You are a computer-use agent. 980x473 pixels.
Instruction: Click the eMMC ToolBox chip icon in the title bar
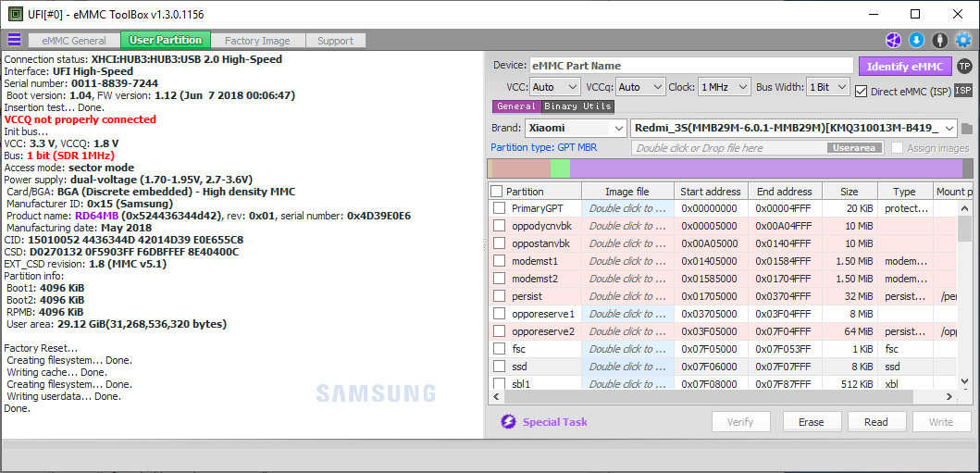tap(15, 15)
